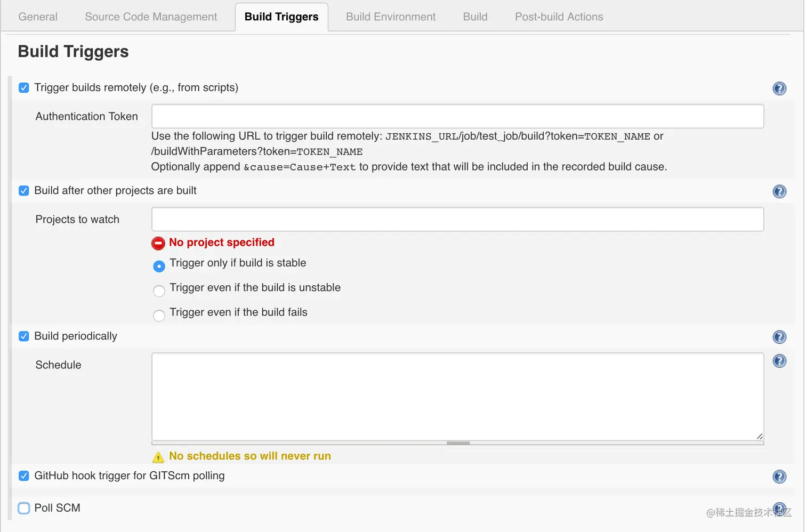Image resolution: width=806 pixels, height=532 pixels.
Task: Enable the Poll SCM checkbox
Action: pos(24,508)
